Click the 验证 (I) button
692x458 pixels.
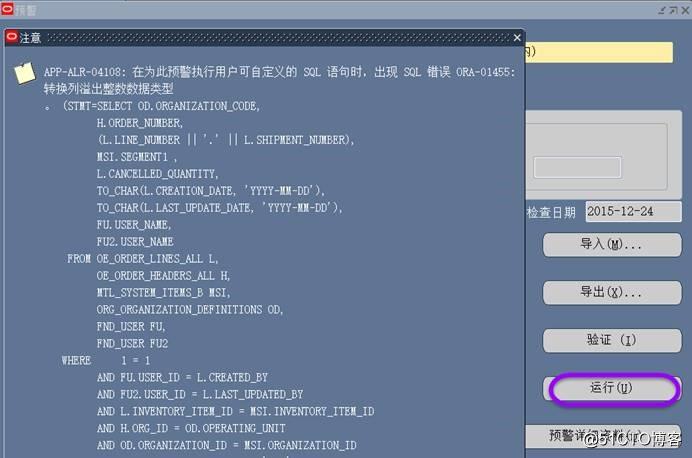point(612,340)
